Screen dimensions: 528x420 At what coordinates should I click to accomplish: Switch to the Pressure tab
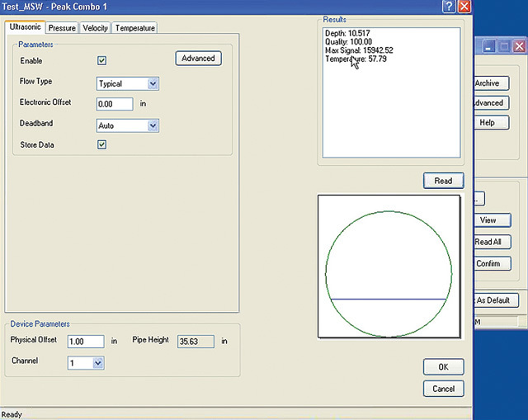click(62, 28)
